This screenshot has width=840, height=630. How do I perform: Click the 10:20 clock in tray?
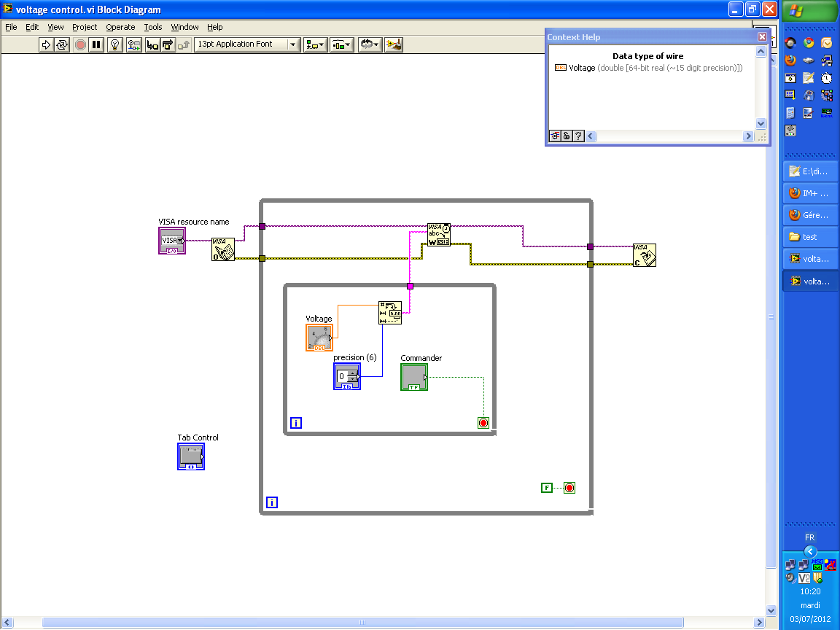[x=810, y=591]
